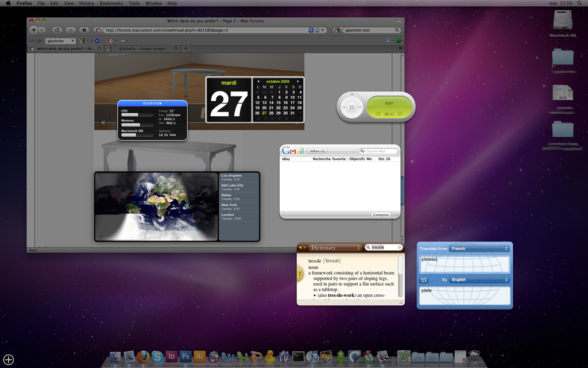Click Firefox Back button
This screenshot has height=368, width=588.
click(x=34, y=30)
